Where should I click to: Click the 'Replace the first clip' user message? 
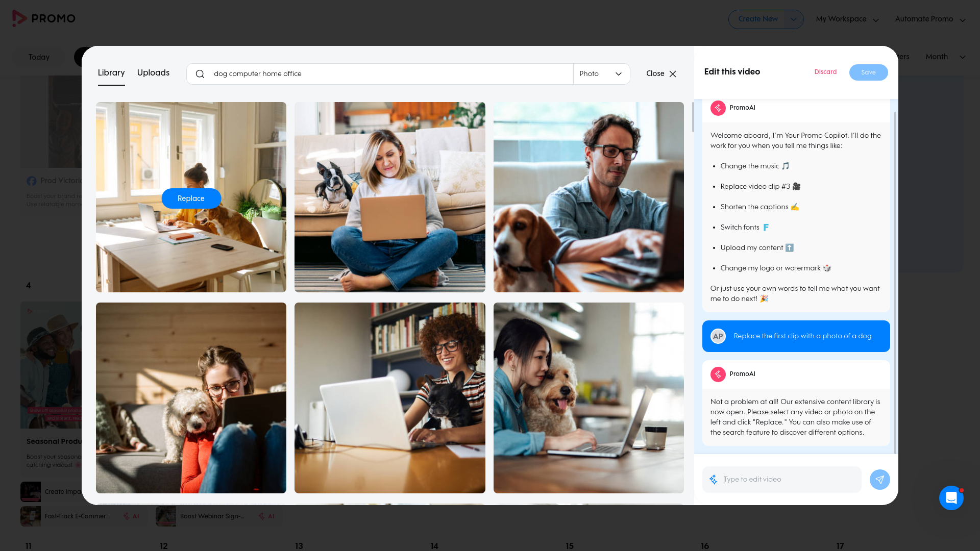[x=796, y=336]
